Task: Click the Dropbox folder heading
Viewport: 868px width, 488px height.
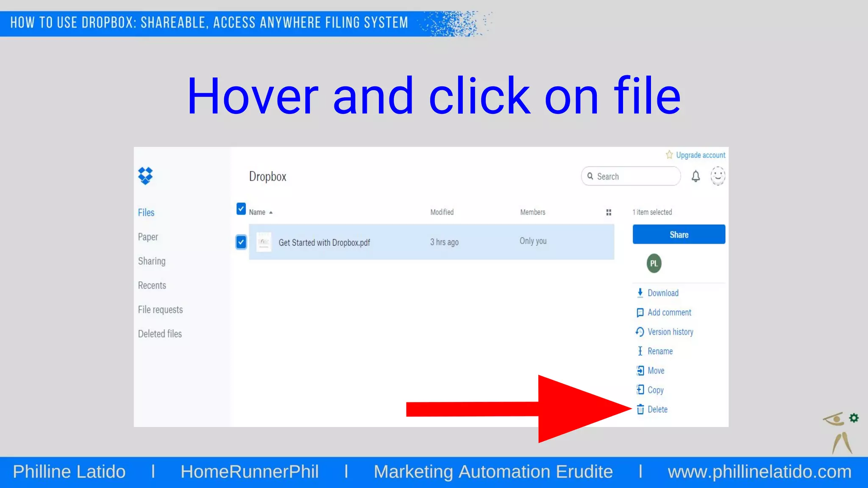Action: pos(267,177)
